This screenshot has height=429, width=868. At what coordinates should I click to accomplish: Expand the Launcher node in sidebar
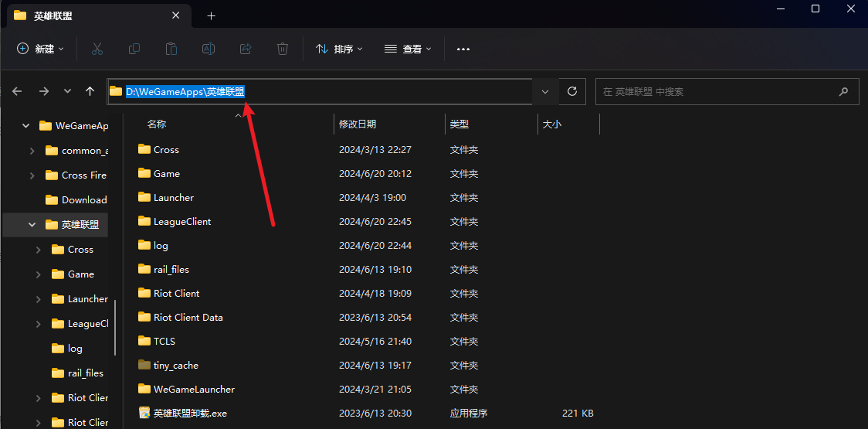click(x=38, y=298)
